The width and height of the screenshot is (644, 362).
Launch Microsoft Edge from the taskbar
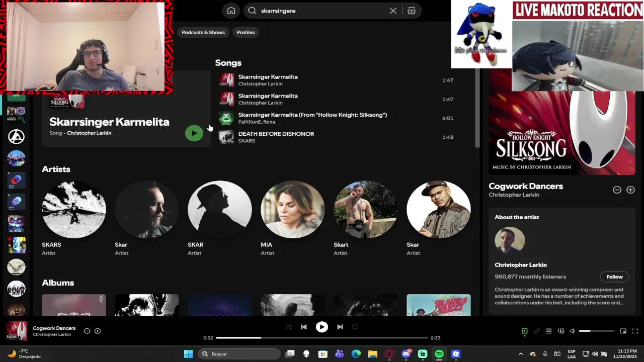[356, 354]
